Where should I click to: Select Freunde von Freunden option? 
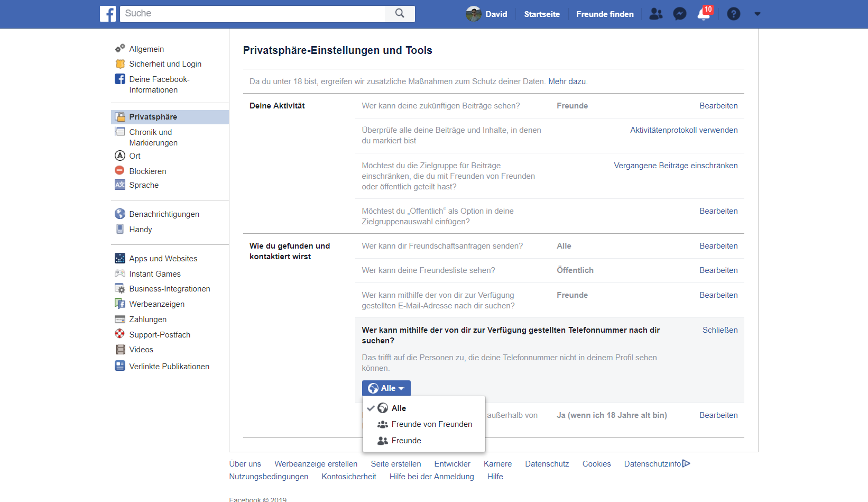coord(424,424)
